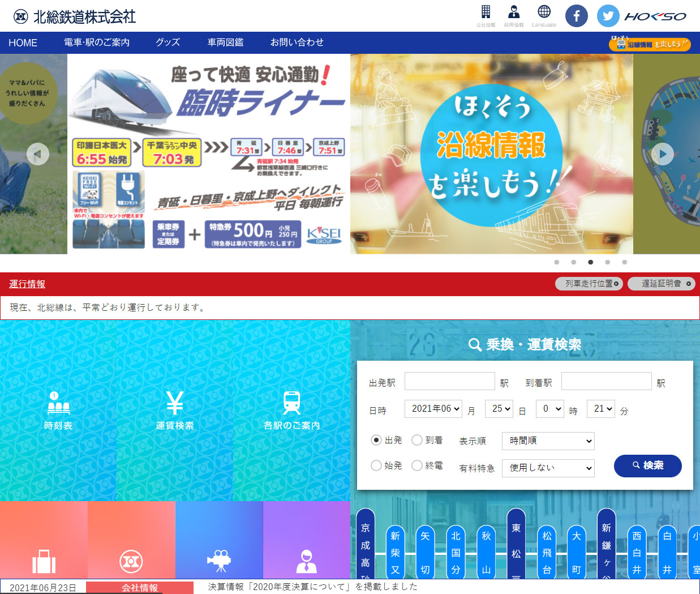Screen dimensions: 700x594
Task: Select the 出発 radio button
Action: (376, 440)
